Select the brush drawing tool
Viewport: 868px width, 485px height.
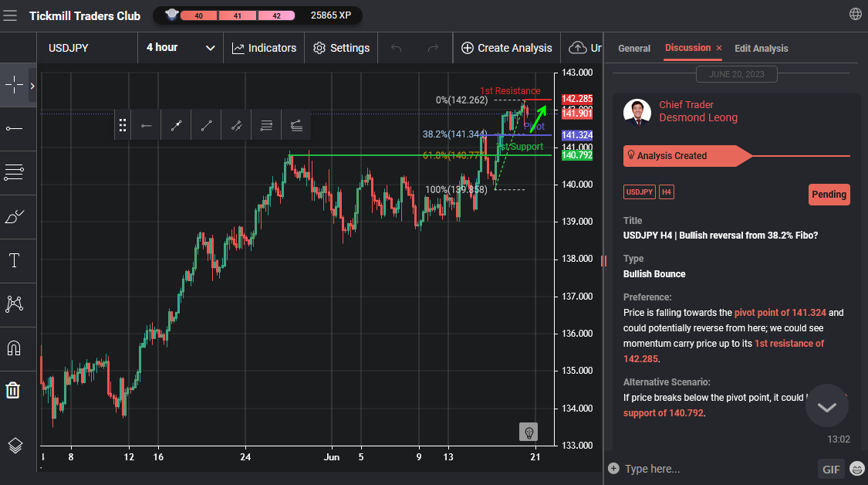14,217
